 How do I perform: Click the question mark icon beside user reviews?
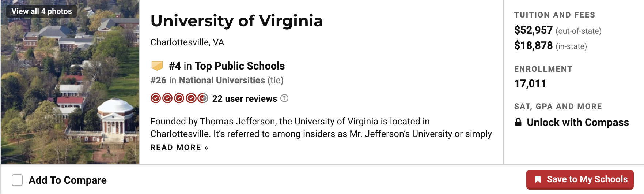pos(284,98)
